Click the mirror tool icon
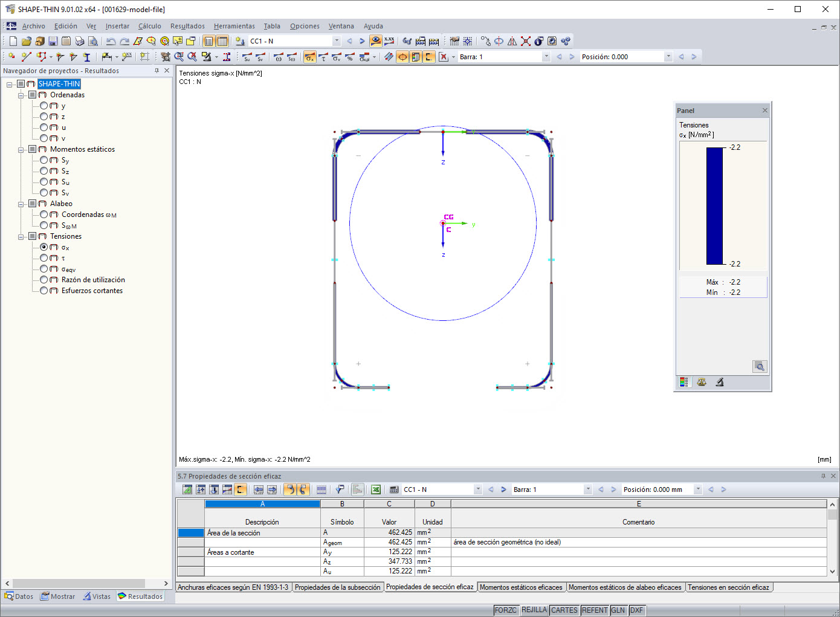 pos(512,41)
